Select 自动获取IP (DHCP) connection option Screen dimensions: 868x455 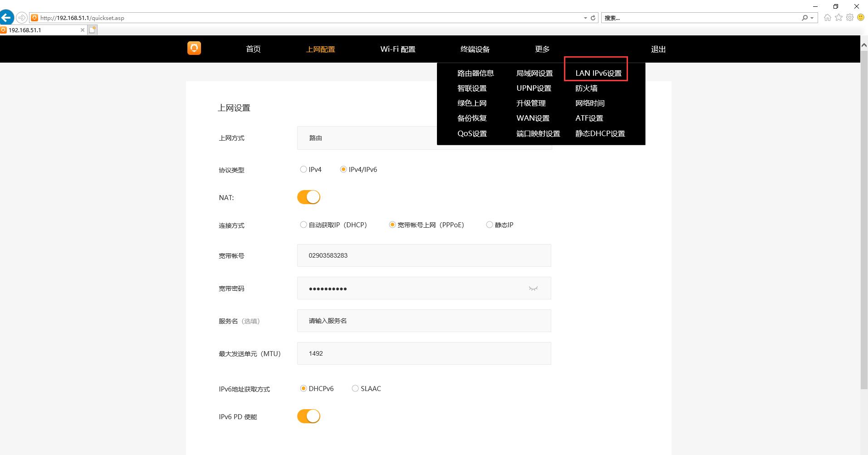point(304,225)
